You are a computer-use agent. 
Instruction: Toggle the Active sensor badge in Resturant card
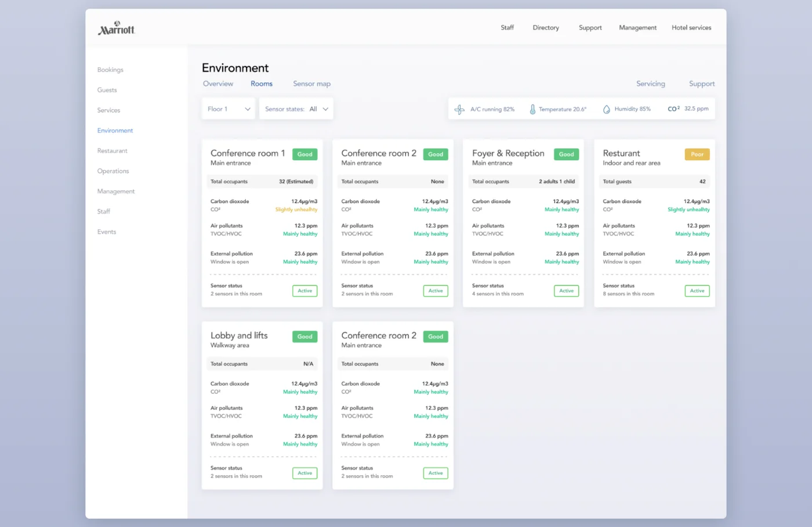pos(697,290)
